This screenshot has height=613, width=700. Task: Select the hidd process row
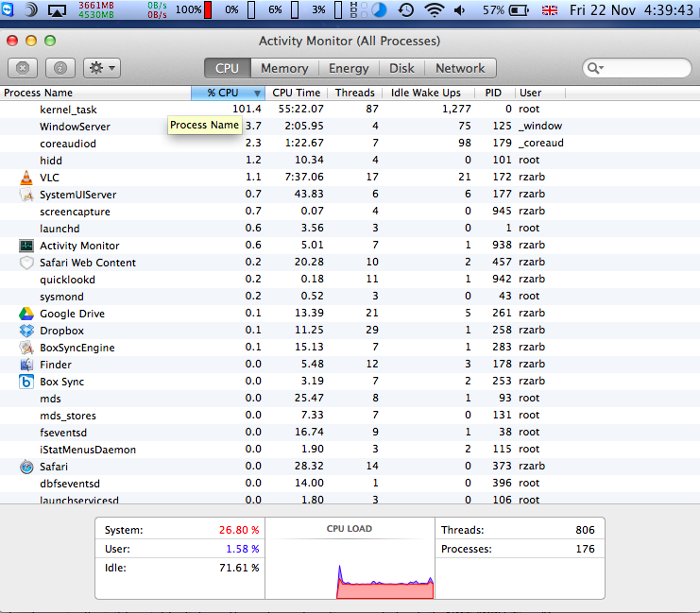click(x=350, y=161)
